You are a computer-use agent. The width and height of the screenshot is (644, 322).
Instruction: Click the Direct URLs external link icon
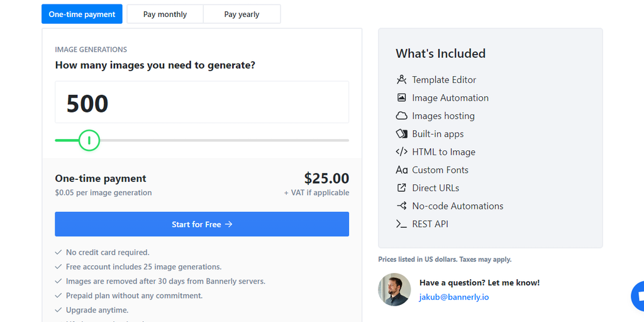click(x=401, y=187)
